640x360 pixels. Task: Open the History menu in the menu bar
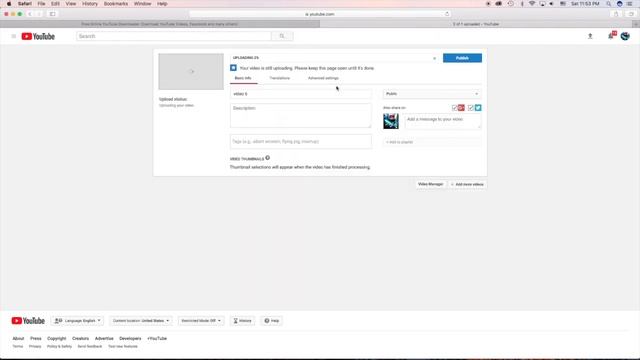coord(90,4)
